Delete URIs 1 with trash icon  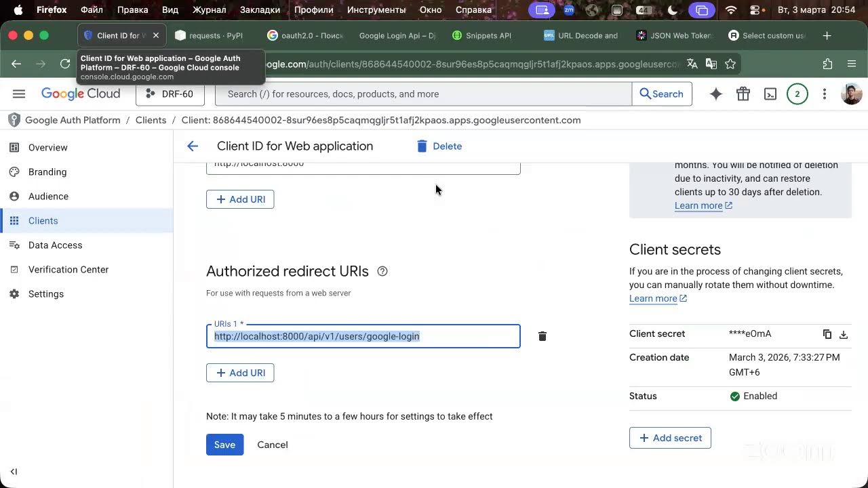coord(542,336)
